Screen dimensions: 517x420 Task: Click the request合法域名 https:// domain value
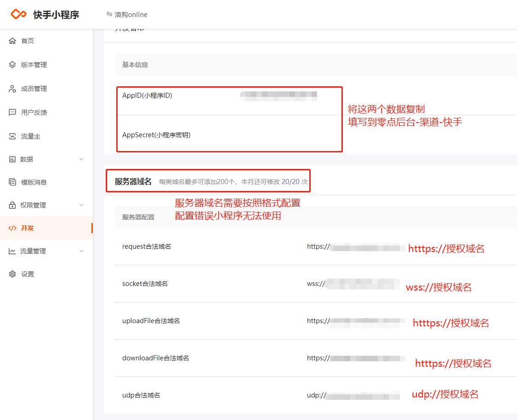356,247
